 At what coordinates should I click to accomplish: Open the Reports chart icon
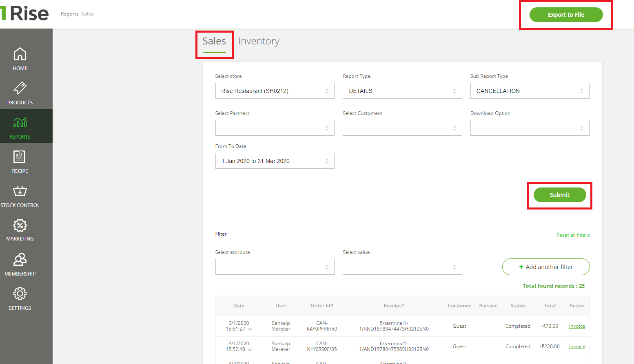point(20,122)
